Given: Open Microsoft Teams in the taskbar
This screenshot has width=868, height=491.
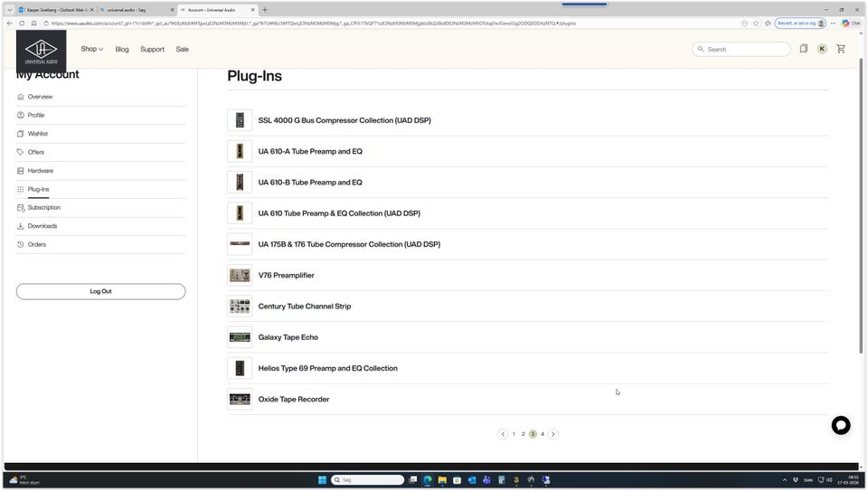Looking at the screenshot, I should [x=486, y=480].
